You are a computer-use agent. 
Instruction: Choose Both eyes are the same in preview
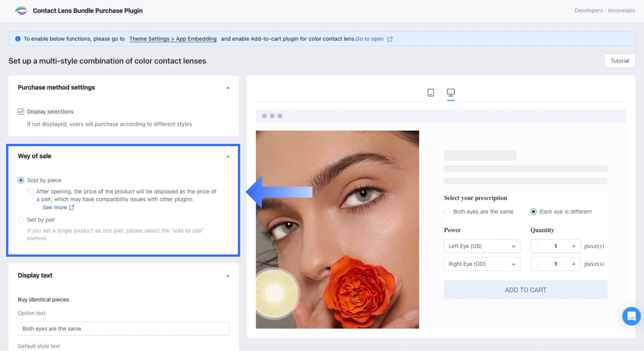[447, 212]
